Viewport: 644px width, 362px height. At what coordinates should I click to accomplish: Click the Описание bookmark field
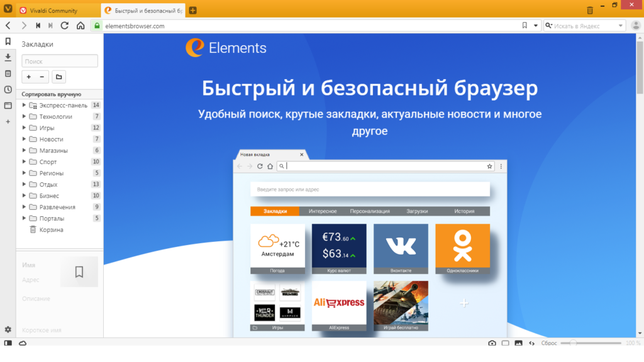(60, 299)
